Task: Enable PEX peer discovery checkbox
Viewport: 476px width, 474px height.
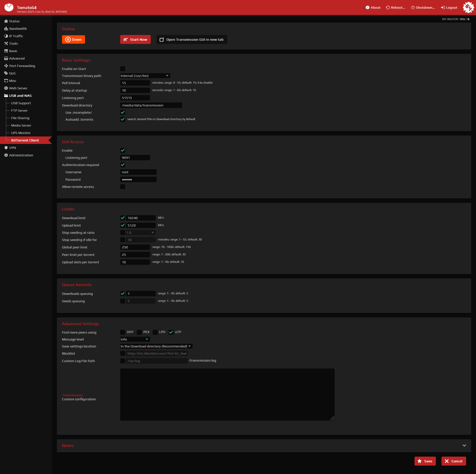Action: coord(139,332)
